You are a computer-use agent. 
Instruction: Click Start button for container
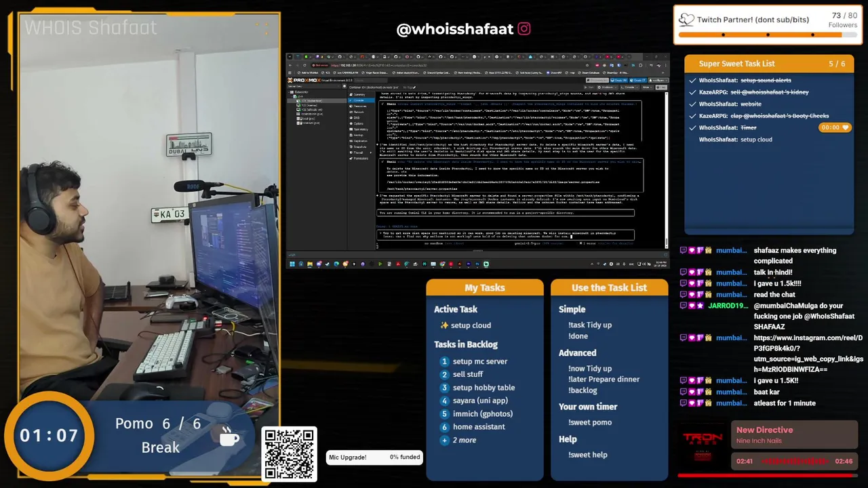pyautogui.click(x=589, y=87)
